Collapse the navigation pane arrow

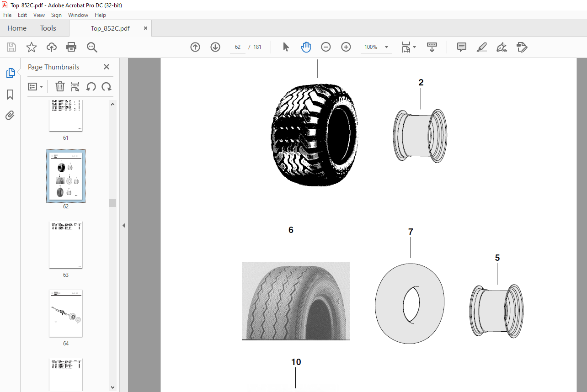[x=124, y=225]
